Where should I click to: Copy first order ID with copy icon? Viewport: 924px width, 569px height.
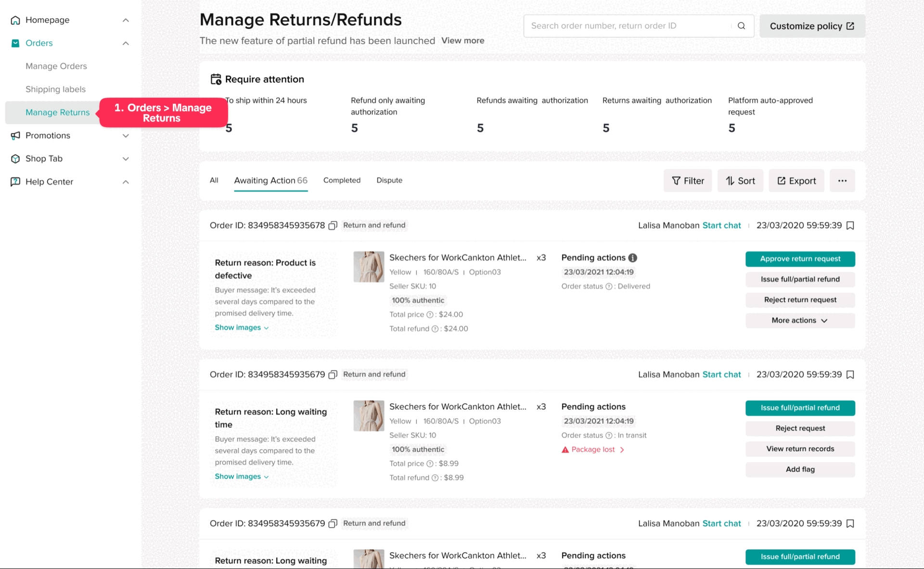[333, 226]
